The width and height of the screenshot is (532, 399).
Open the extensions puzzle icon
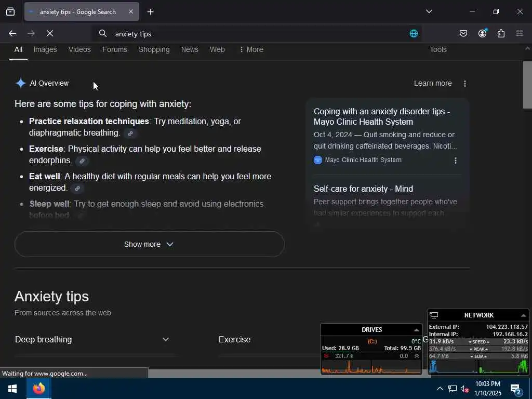pos(501,33)
